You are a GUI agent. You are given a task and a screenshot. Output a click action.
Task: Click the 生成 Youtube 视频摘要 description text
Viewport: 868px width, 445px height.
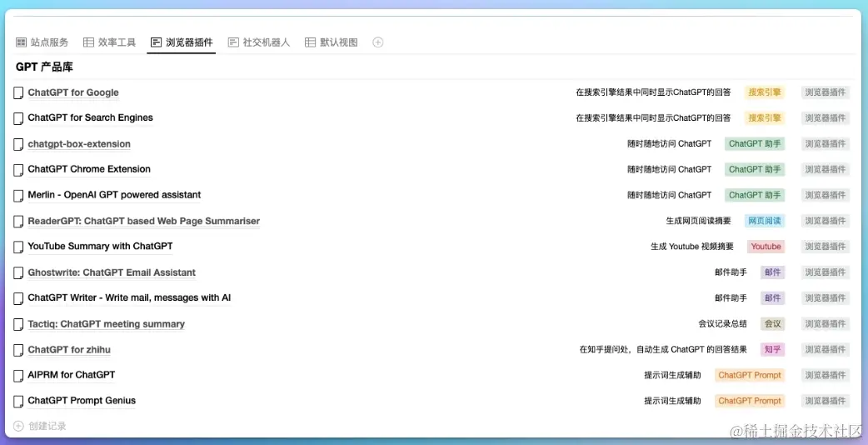tap(692, 247)
